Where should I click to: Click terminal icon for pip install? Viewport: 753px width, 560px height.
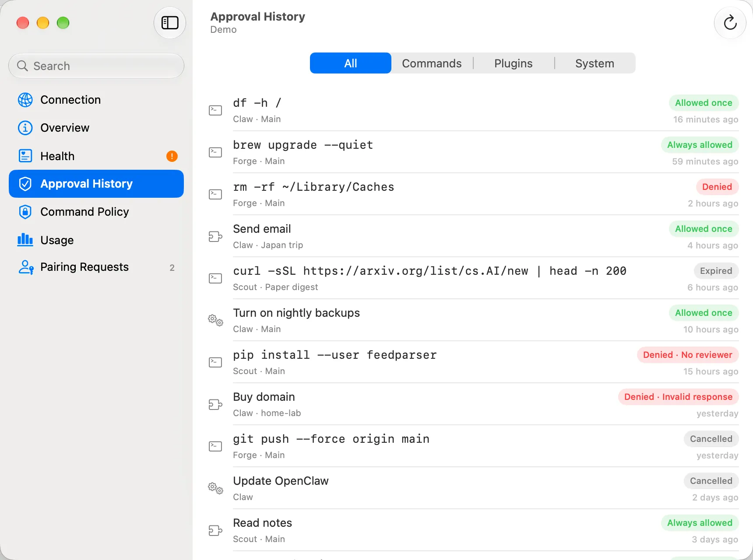coord(215,362)
